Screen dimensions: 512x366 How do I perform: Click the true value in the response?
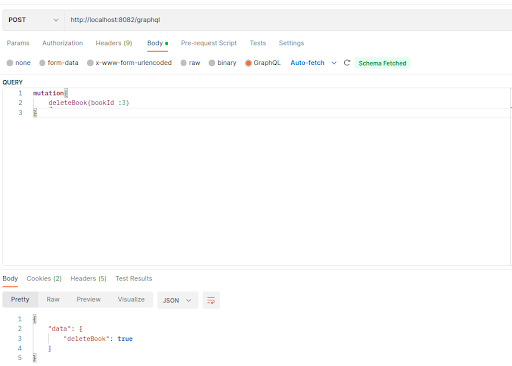(125, 339)
